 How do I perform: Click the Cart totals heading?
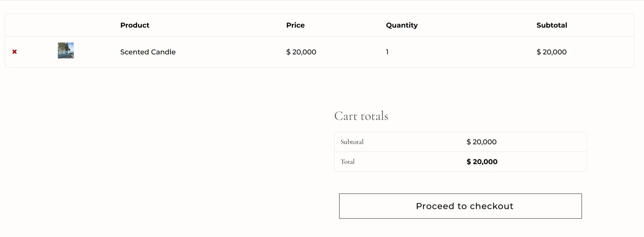(361, 116)
